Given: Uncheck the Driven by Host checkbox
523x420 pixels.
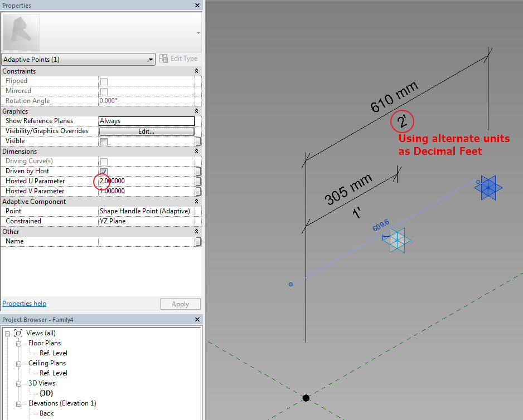Looking at the screenshot, I should pos(103,171).
